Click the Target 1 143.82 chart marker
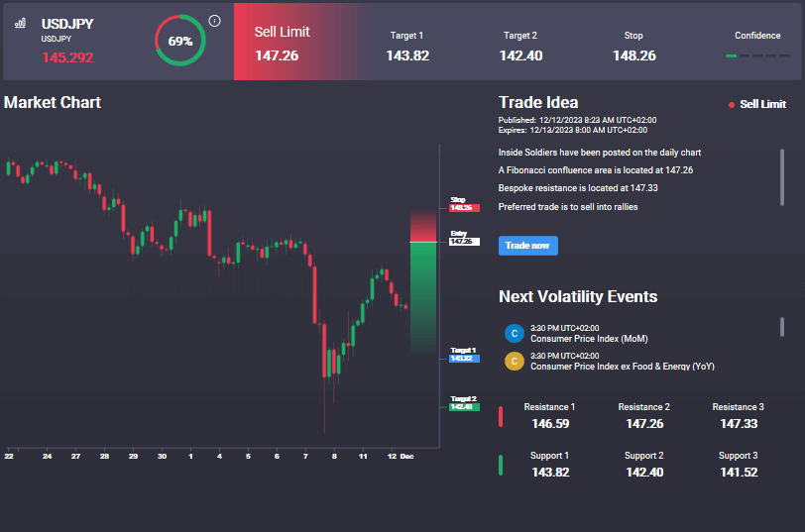Image resolution: width=805 pixels, height=532 pixels. click(x=464, y=355)
